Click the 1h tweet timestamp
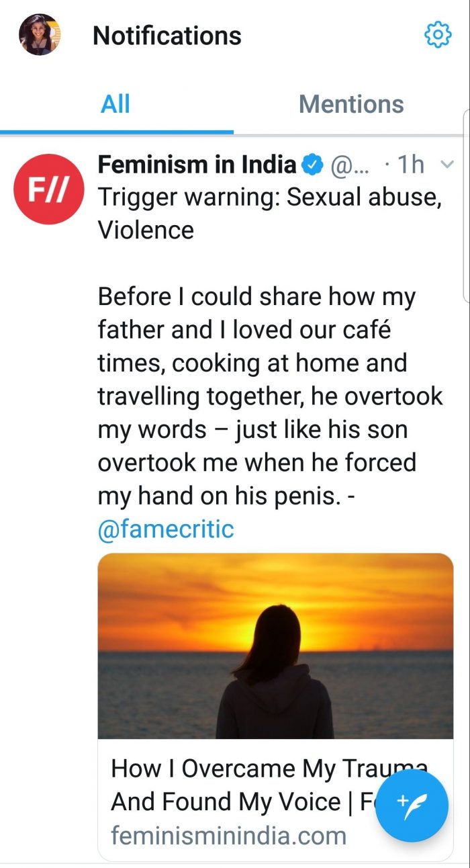Image resolution: width=470 pixels, height=868 pixels. pos(410,165)
